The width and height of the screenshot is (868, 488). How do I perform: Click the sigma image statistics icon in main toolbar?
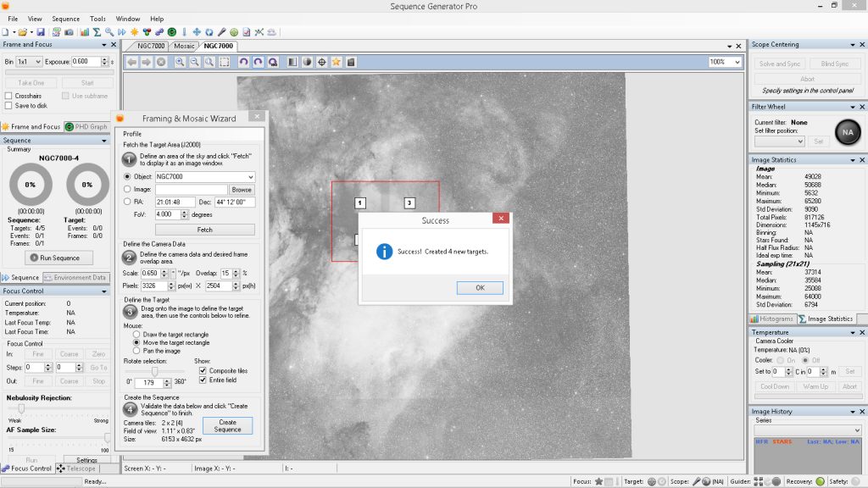pyautogui.click(x=97, y=30)
